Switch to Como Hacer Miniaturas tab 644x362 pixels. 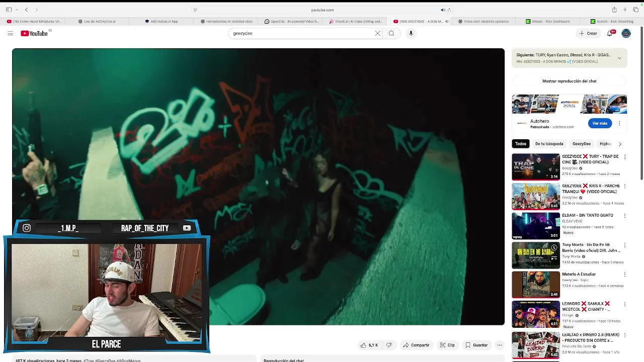[x=34, y=22]
